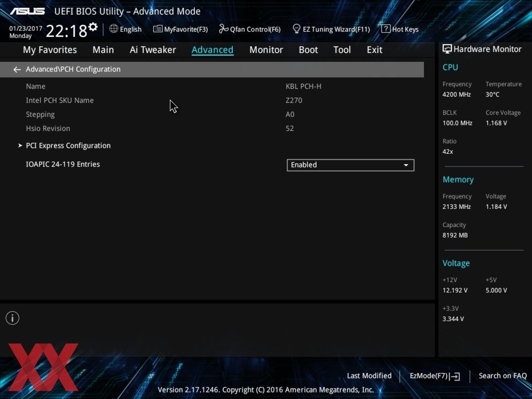Screen dimensions: 532x399
Task: Click the Voltage section heading
Action: [456, 263]
